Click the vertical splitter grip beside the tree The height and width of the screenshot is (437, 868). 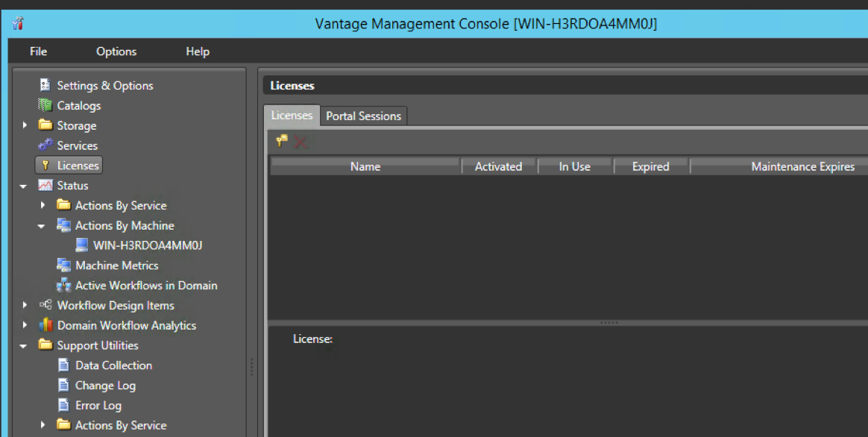click(x=252, y=367)
